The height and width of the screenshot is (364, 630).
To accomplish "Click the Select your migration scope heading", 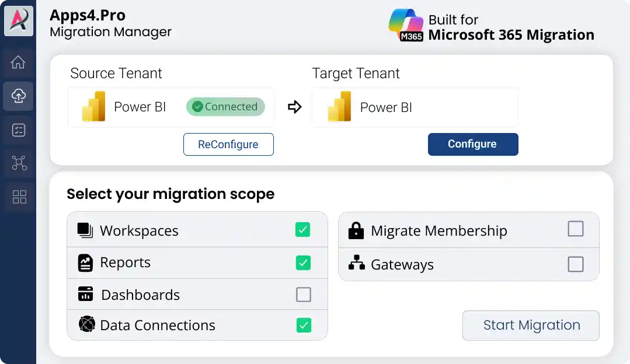I will pos(170,194).
